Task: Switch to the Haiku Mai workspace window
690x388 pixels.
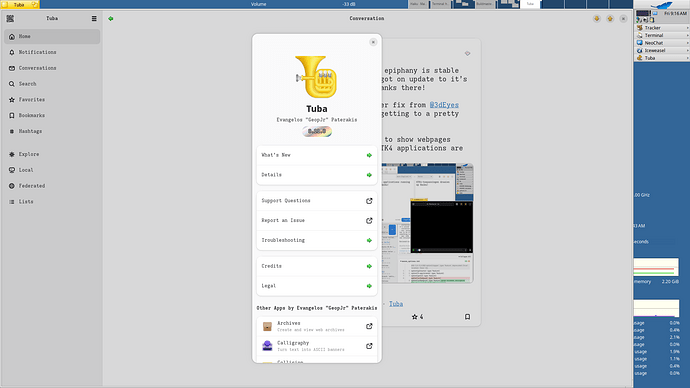Action: [418, 4]
